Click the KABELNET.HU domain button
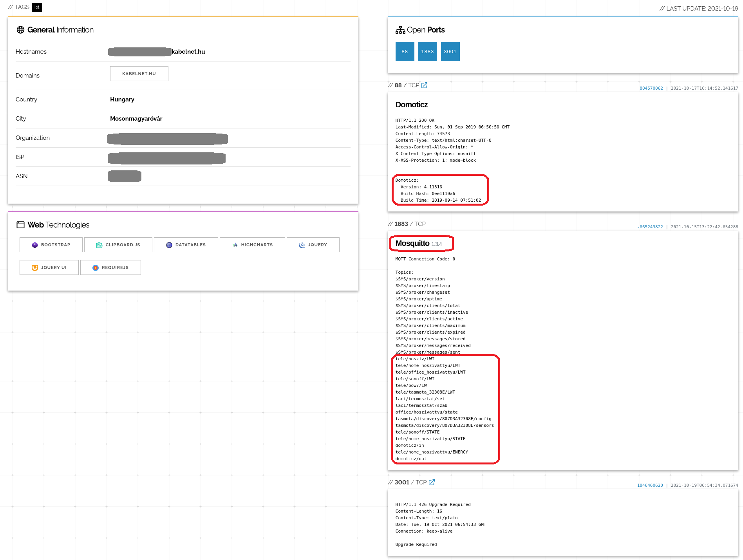The height and width of the screenshot is (560, 743). pos(139,74)
